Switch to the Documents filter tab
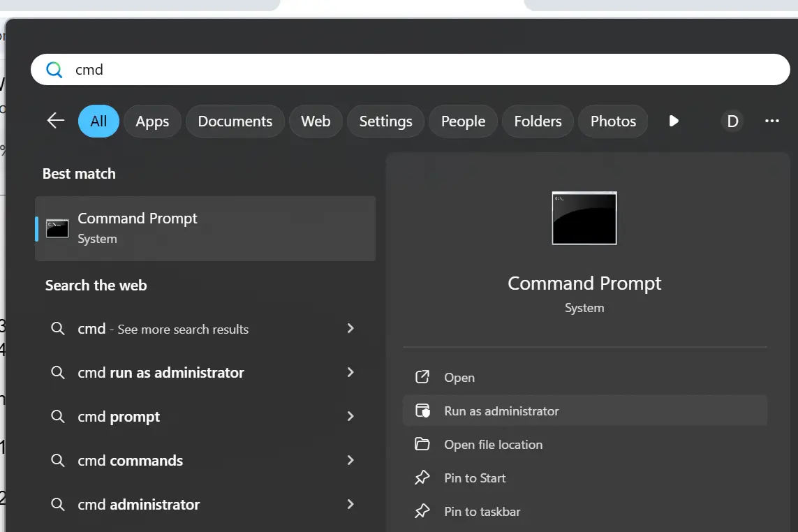The height and width of the screenshot is (532, 798). tap(235, 121)
